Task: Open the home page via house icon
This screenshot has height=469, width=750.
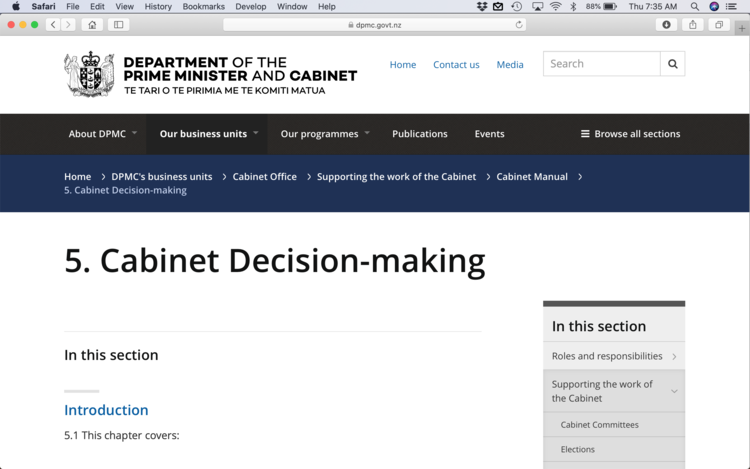Action: [92, 25]
